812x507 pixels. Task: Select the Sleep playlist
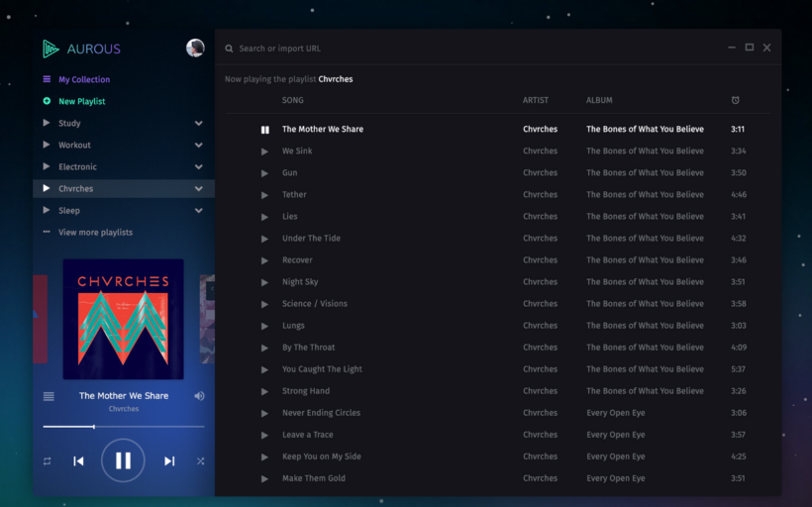tap(69, 211)
